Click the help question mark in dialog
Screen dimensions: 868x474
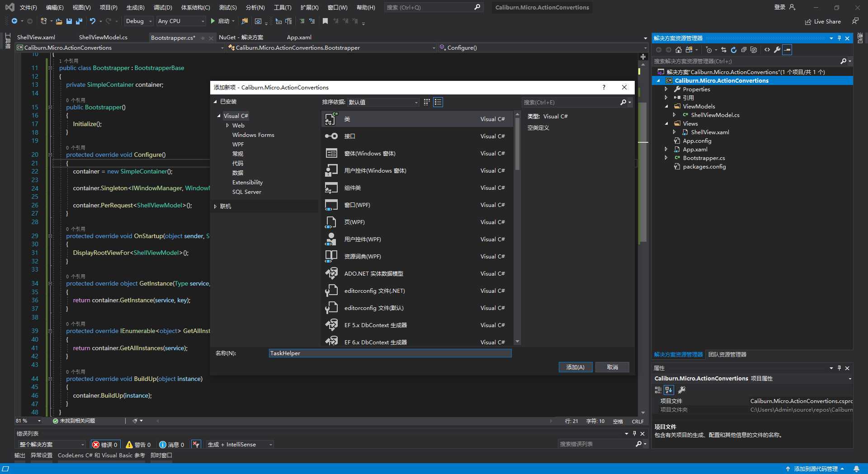click(604, 87)
